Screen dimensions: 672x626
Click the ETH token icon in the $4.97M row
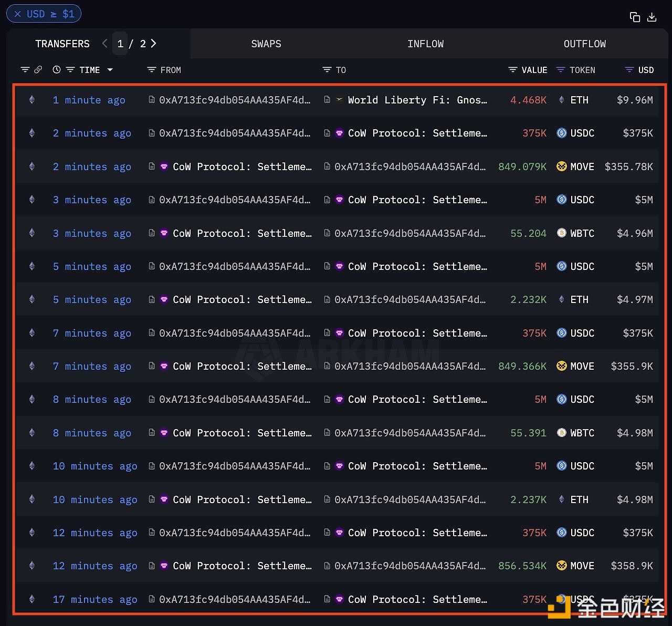tap(562, 299)
